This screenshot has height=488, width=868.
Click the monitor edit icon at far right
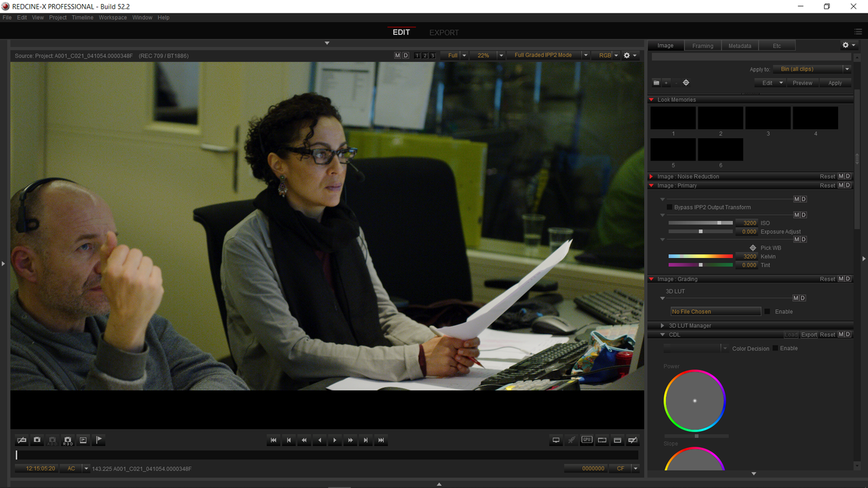coord(633,440)
